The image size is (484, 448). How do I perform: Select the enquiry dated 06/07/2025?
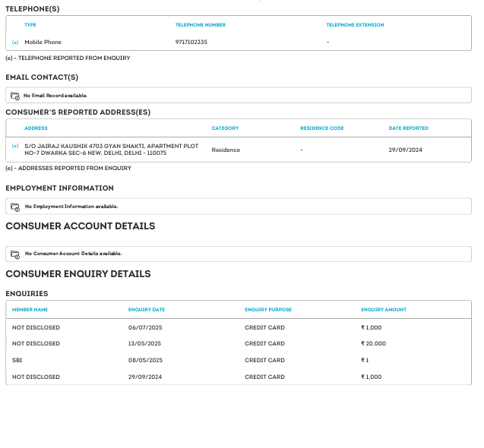point(144,327)
